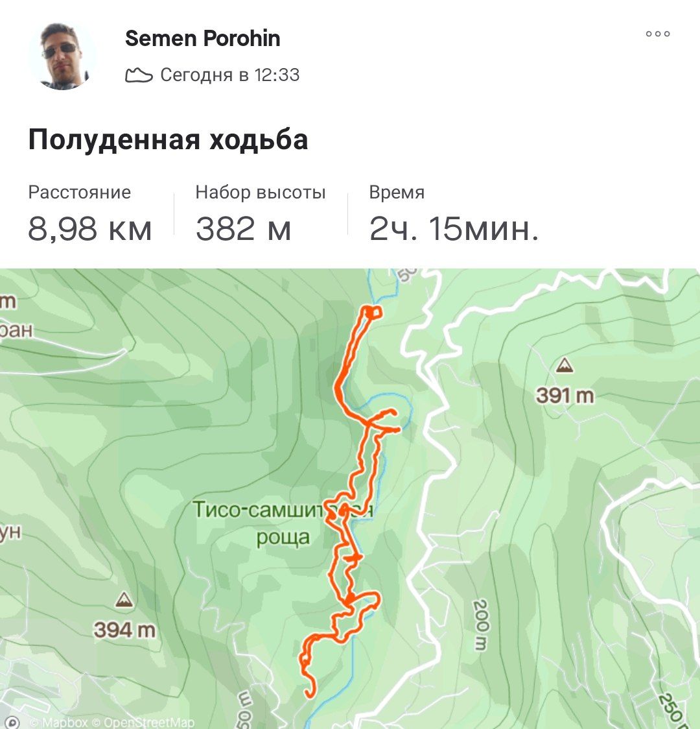Tap the Сегодня в 12:33 timestamp
Viewport: 700px width, 729px height.
tap(230, 75)
